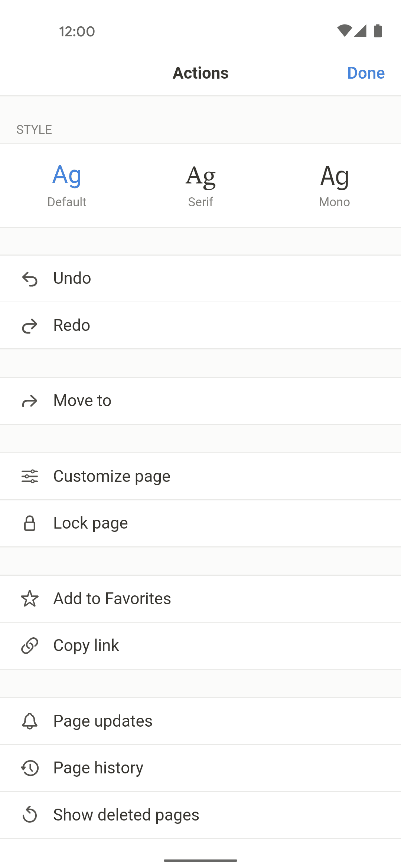Tap the Redo arrow icon
The height and width of the screenshot is (868, 401).
click(x=30, y=326)
